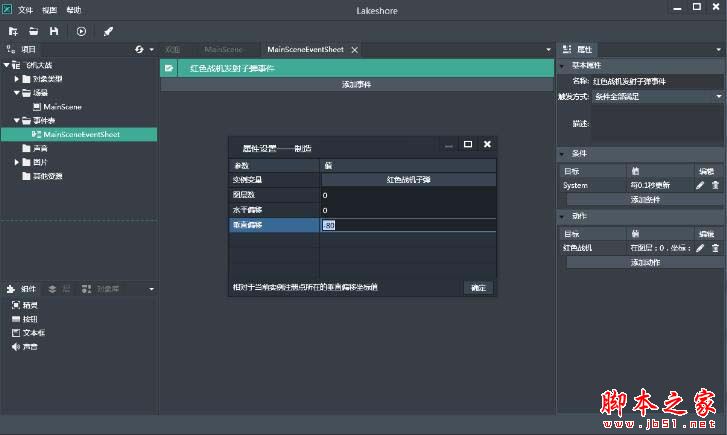Image resolution: width=727 pixels, height=435 pixels.
Task: Collapse the 动作 section
Action: click(x=562, y=217)
